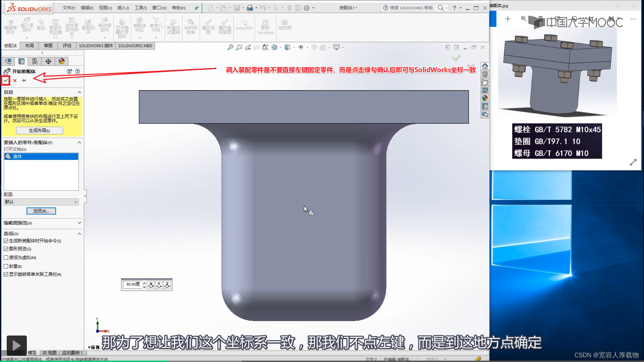
Task: Click the Display Style cube icon
Action: coord(287,47)
